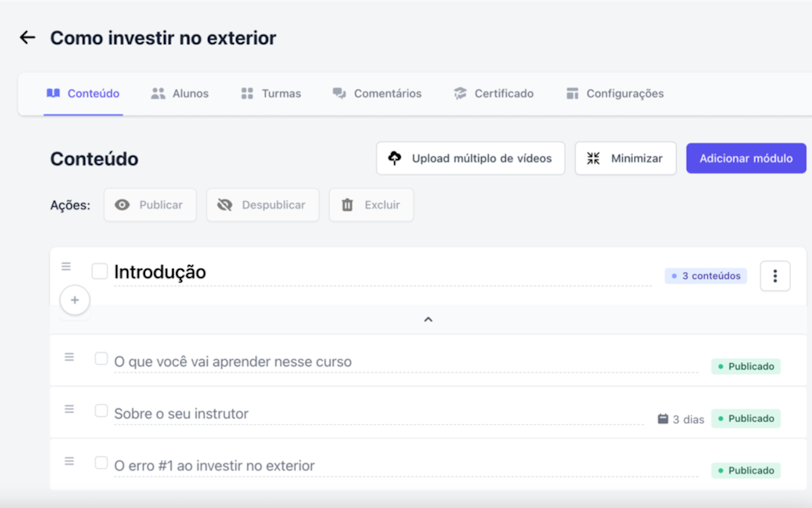Viewport: 812px width, 508px height.
Task: Open the Certificado tab
Action: [x=494, y=93]
